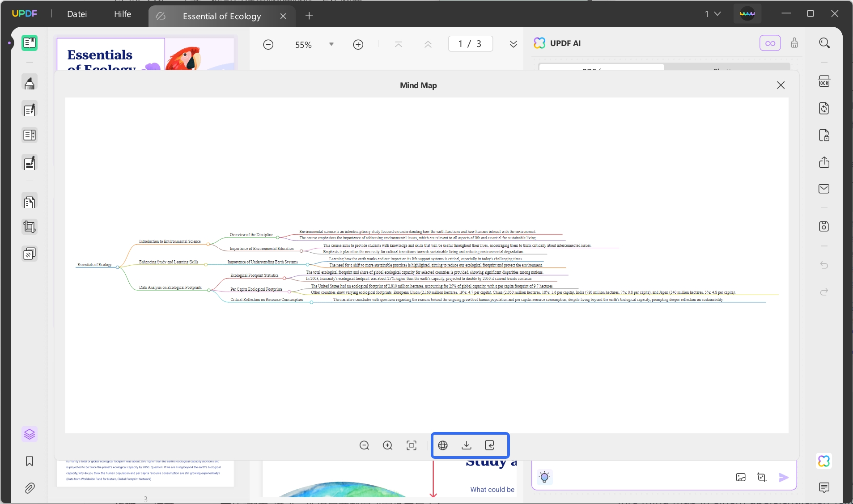The height and width of the screenshot is (504, 853).
Task: Open the Form tool in the left sidebar
Action: point(30,135)
